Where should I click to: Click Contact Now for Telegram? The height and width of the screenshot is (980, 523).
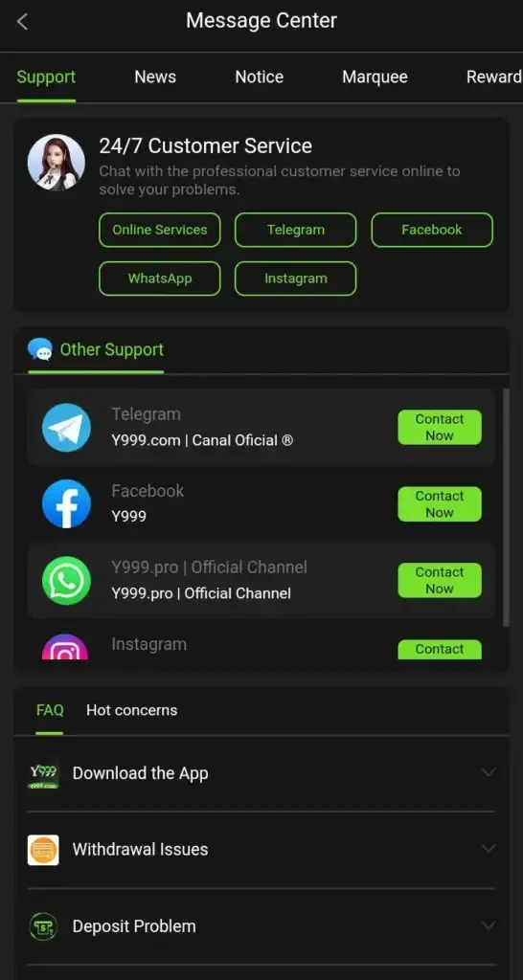point(440,428)
